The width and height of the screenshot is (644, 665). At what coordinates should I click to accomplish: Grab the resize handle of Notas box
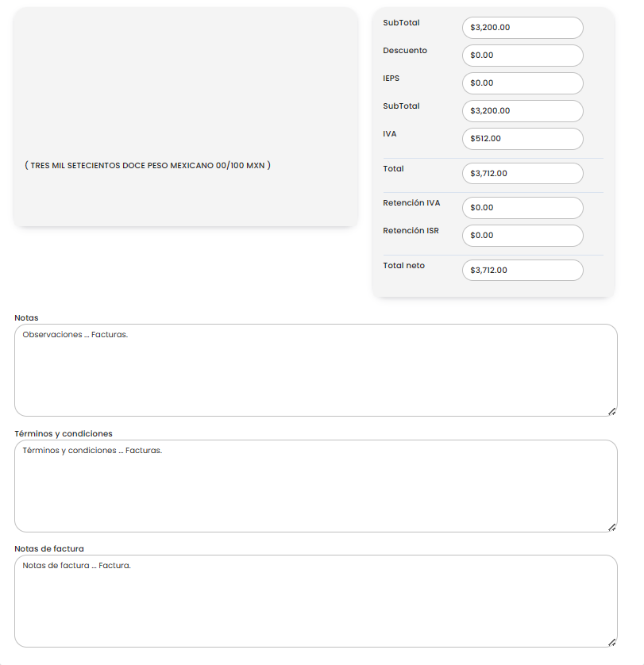(611, 411)
